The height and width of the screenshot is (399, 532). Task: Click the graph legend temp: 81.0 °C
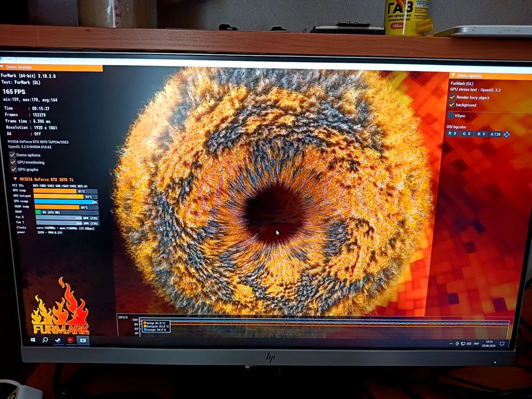click(x=155, y=323)
